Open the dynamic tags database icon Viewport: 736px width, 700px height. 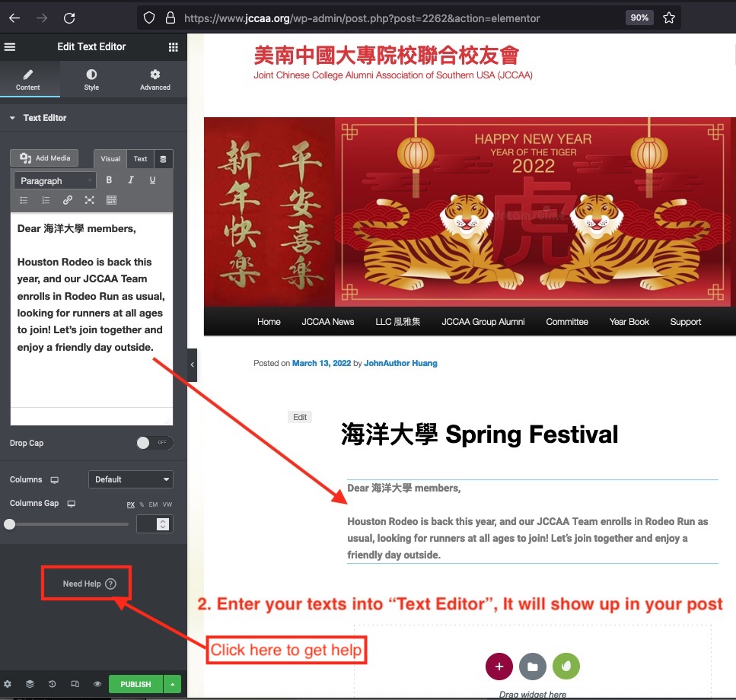(x=164, y=159)
